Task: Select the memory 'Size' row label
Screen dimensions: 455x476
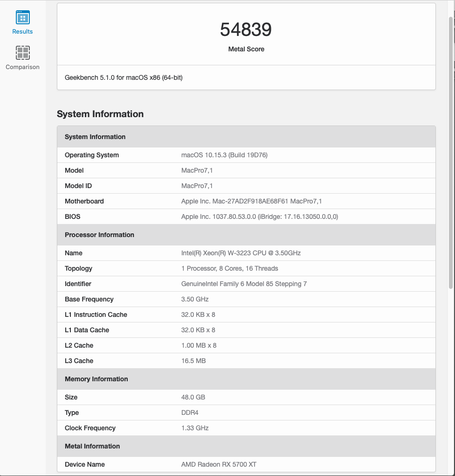Action: (x=71, y=398)
